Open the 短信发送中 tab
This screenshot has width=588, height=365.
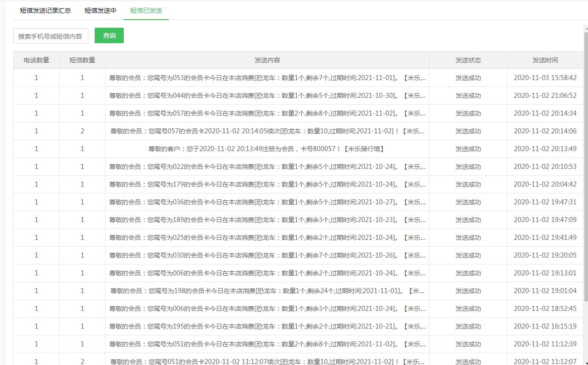(x=100, y=10)
